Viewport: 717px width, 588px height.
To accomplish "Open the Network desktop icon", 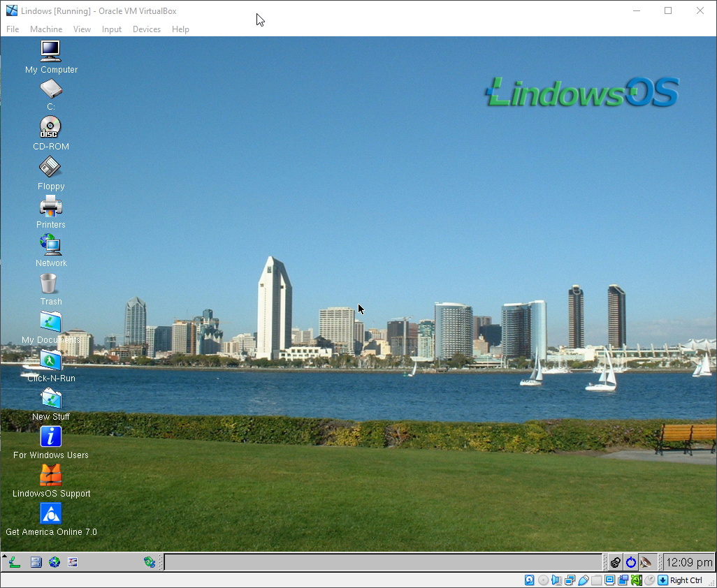I will tap(50, 245).
